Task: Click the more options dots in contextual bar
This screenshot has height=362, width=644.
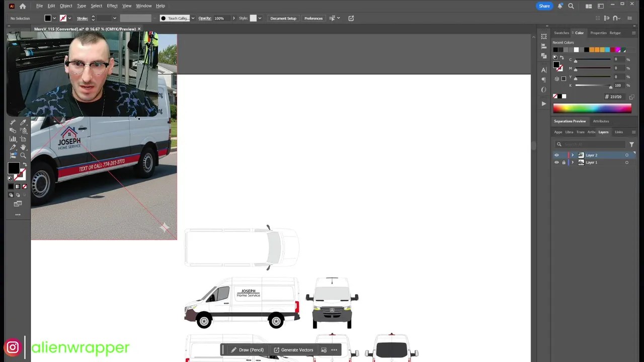Action: 334,350
